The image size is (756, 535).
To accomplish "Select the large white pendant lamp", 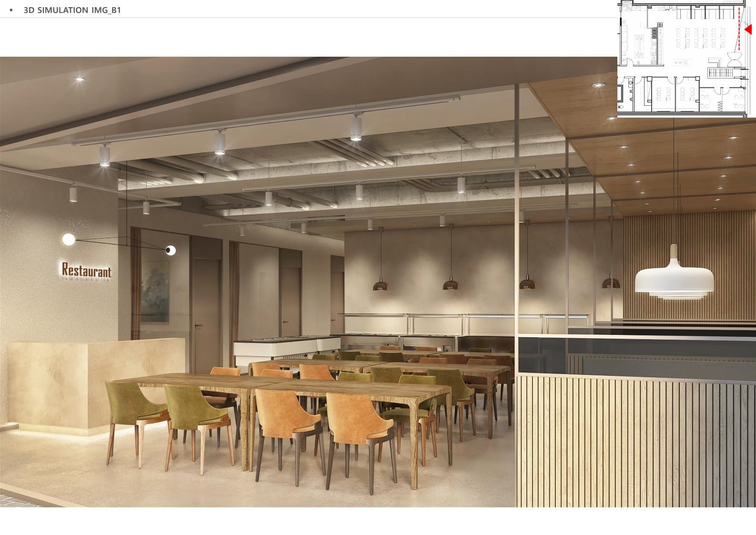I will pos(674,281).
